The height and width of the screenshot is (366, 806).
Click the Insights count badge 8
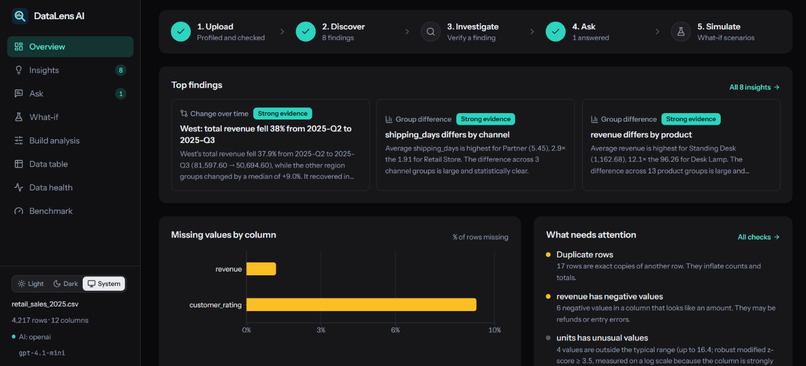(x=120, y=70)
